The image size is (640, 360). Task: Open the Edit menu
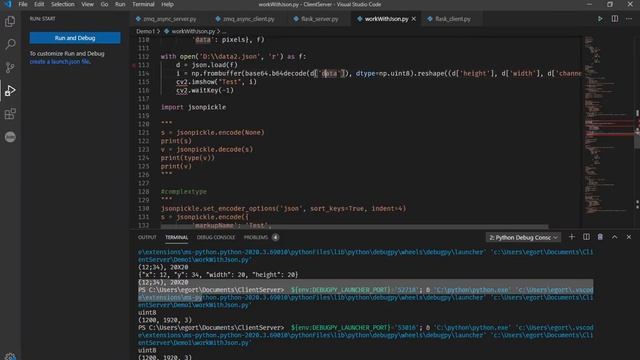point(39,4)
